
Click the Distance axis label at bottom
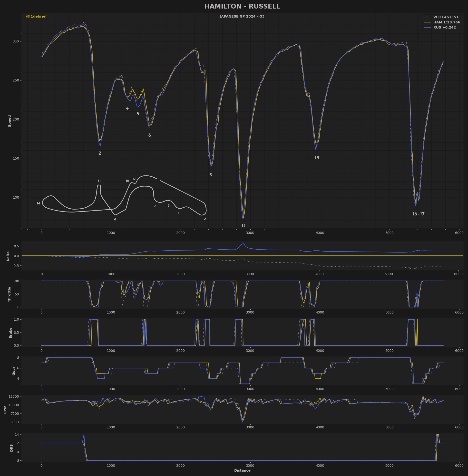click(x=242, y=470)
